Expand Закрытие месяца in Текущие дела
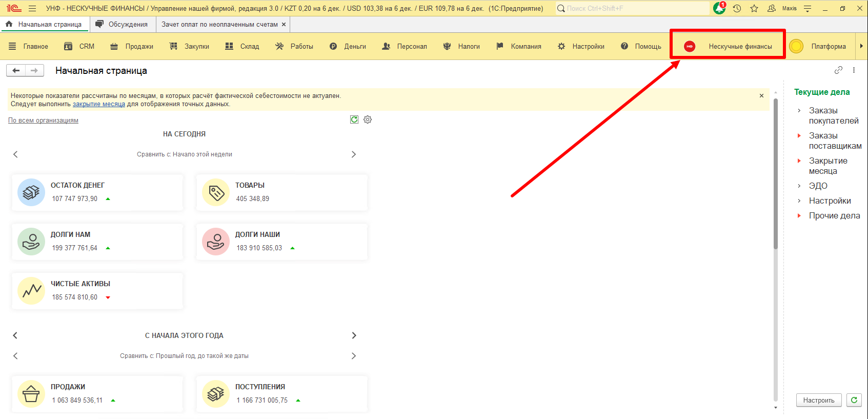Screen dimensions: 868x419 click(x=799, y=161)
